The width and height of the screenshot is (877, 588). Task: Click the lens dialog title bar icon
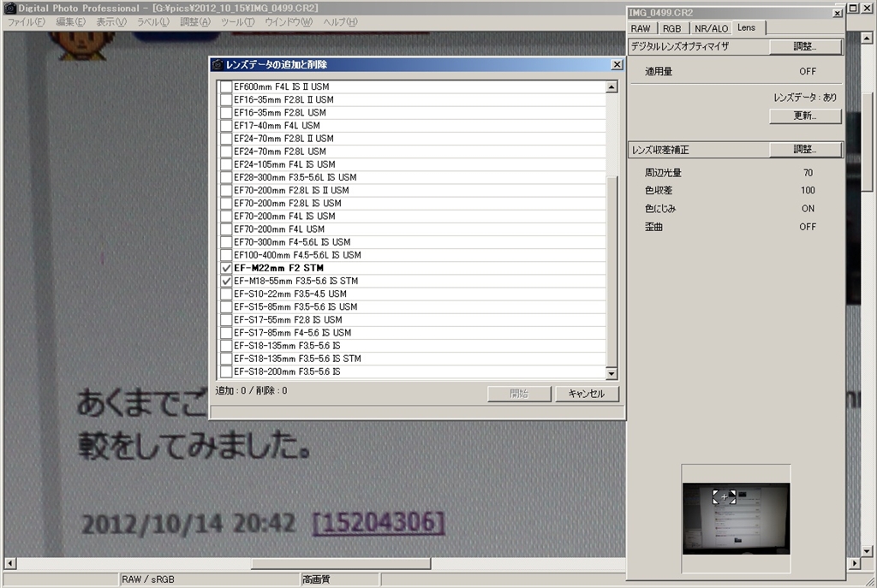pyautogui.click(x=218, y=64)
